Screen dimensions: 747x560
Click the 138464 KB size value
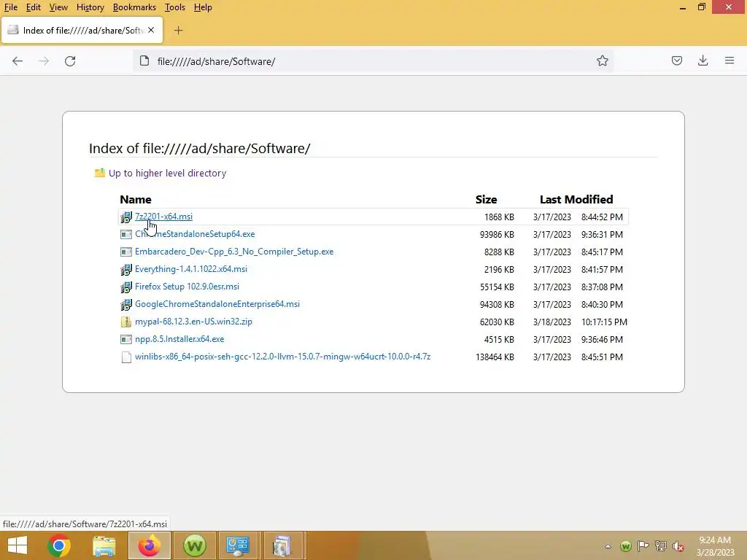(495, 357)
